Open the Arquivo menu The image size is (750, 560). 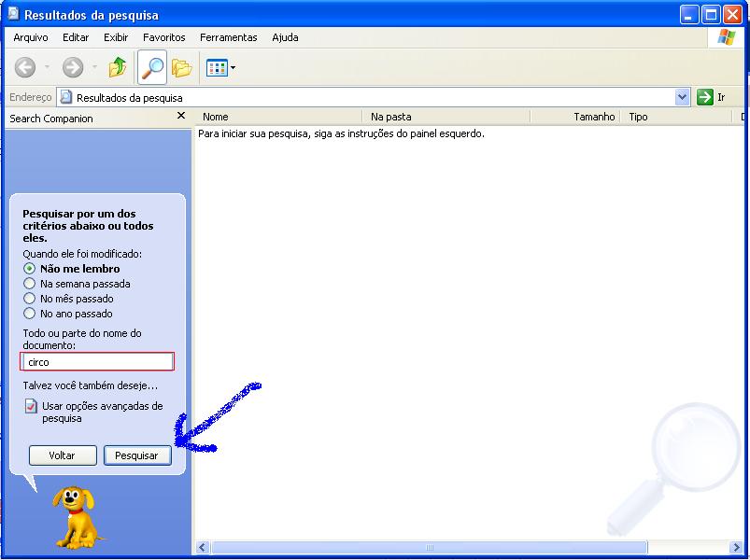[31, 37]
